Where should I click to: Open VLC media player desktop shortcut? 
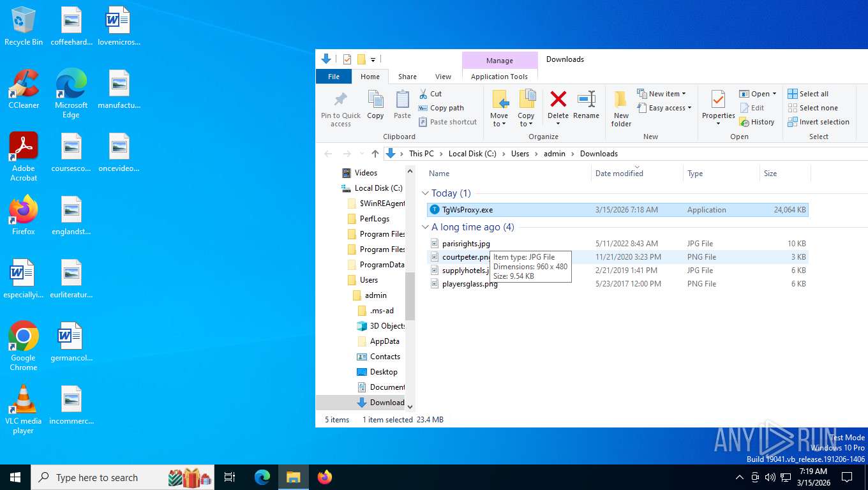click(x=24, y=410)
